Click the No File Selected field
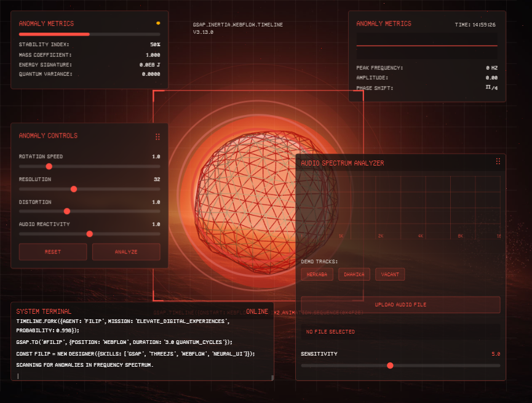 401,332
